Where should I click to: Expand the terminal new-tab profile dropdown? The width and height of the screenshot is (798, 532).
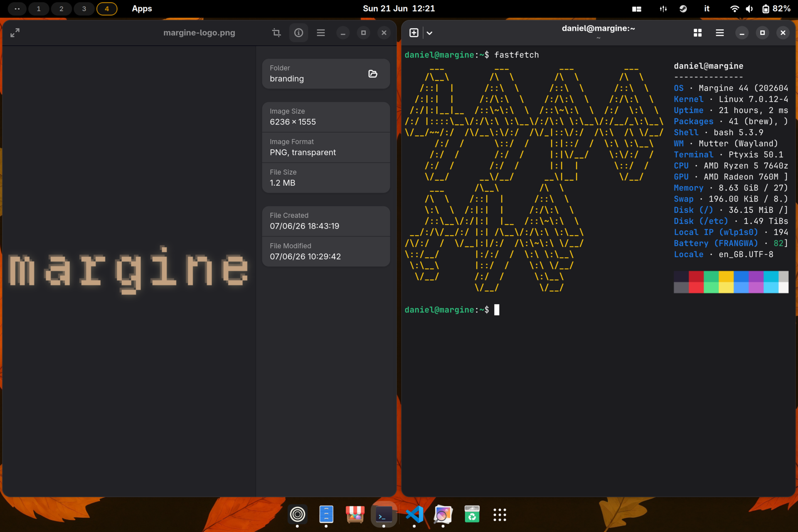(430, 33)
